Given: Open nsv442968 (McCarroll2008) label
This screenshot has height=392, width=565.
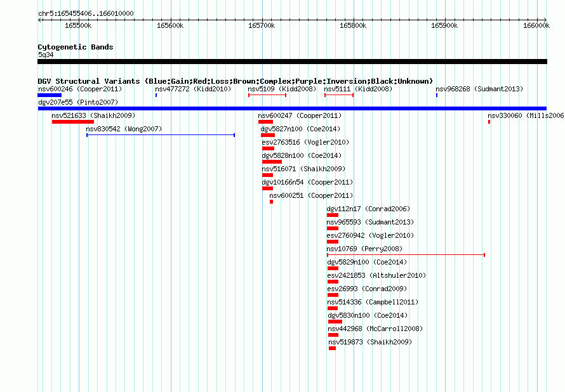Looking at the screenshot, I should (x=375, y=329).
